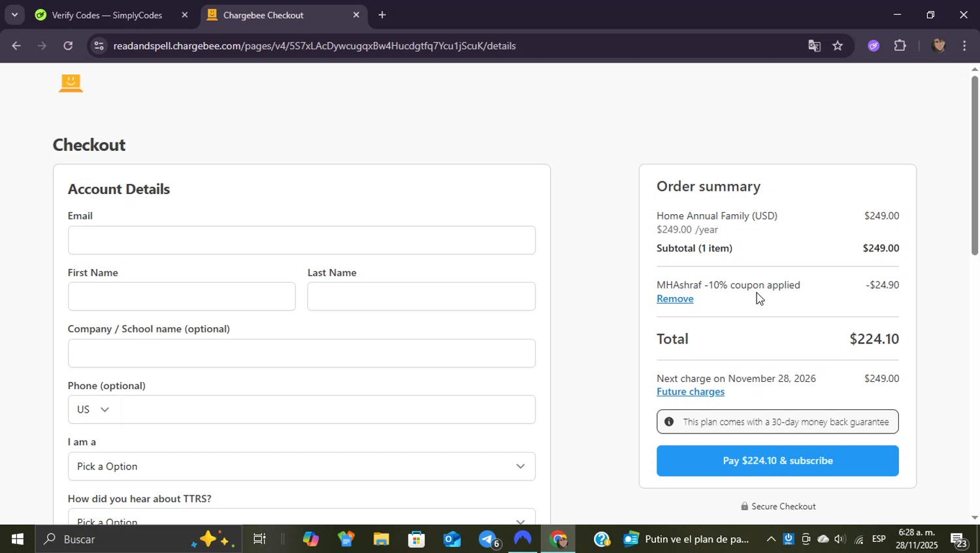Click the address bar URL
The image size is (980, 553).
pyautogui.click(x=315, y=46)
